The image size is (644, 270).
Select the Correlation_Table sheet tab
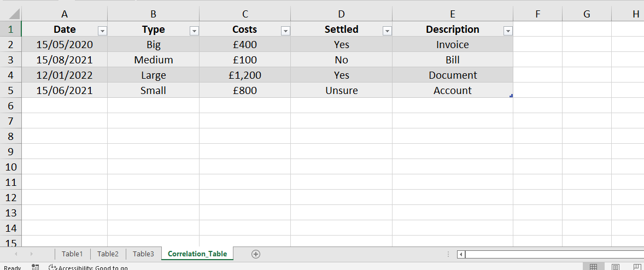coord(197,254)
